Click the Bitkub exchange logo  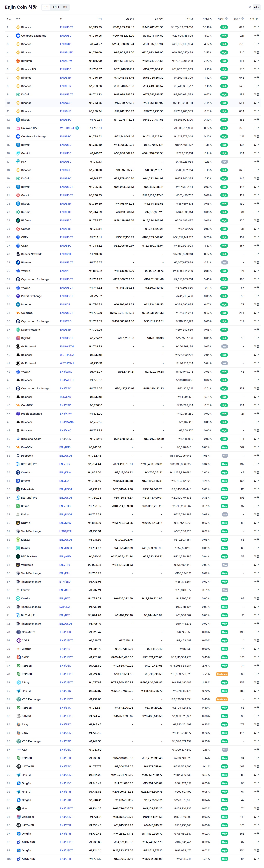click(x=18, y=506)
